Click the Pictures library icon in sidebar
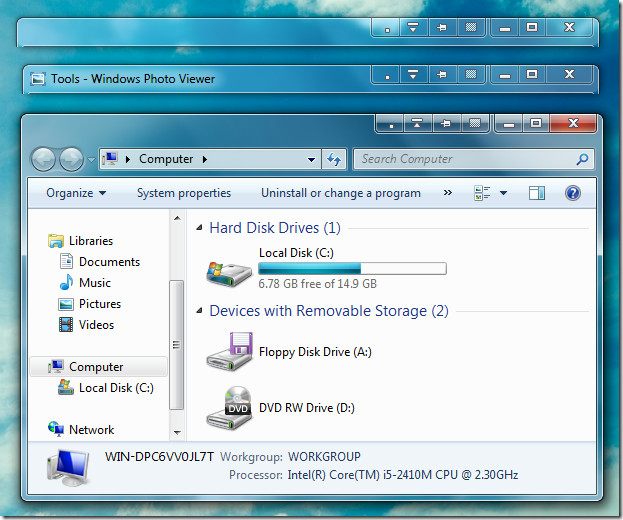The width and height of the screenshot is (623, 520). click(x=66, y=304)
